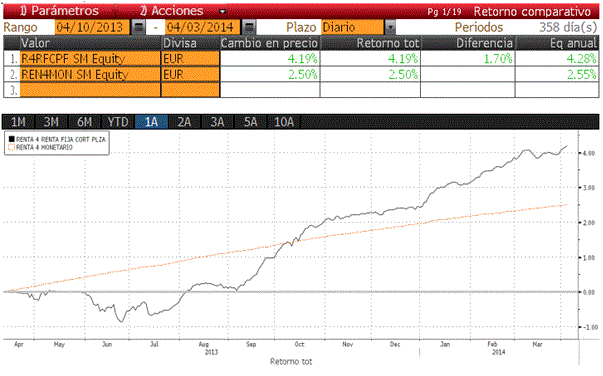
Task: Select the 10A time range tab
Action: coord(284,122)
